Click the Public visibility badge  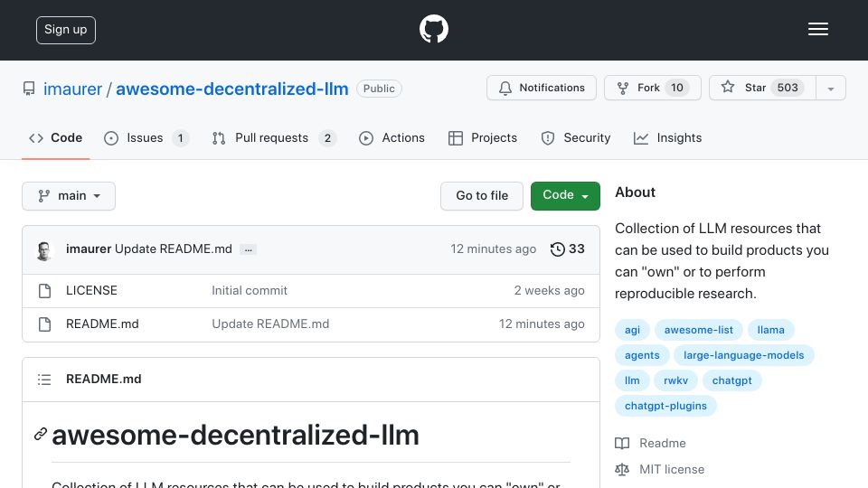tap(379, 89)
